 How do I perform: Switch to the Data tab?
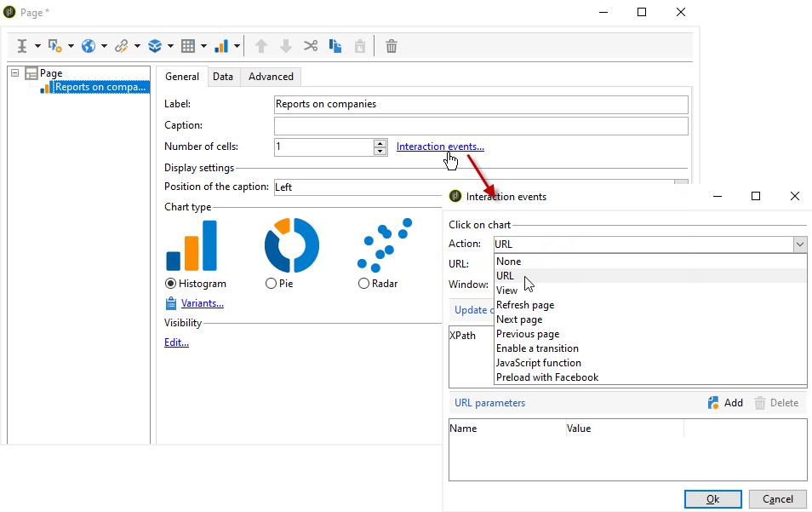(223, 76)
